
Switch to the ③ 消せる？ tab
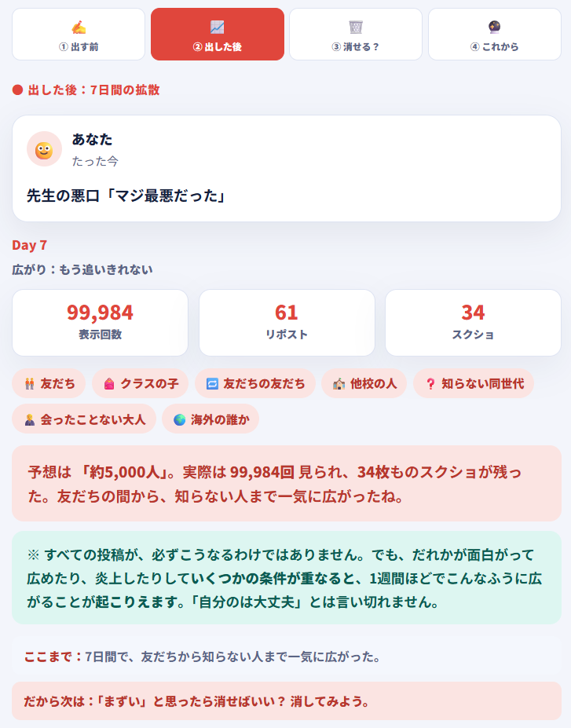pyautogui.click(x=356, y=35)
